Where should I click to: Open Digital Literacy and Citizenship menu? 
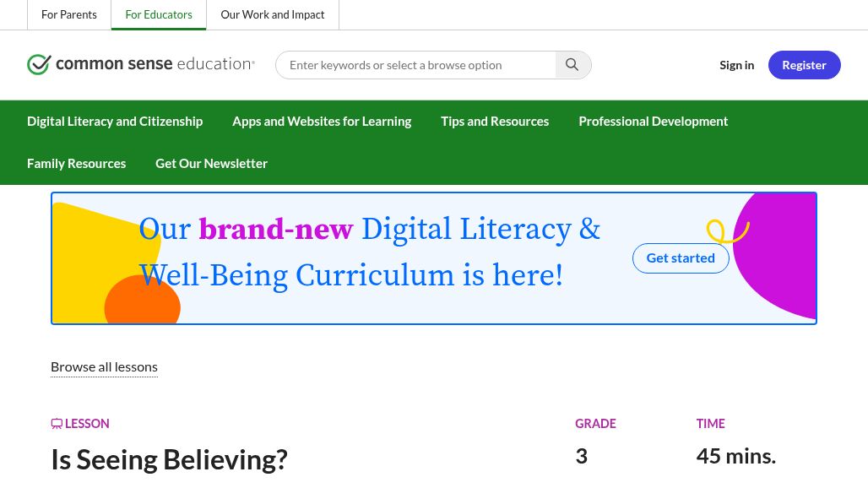pyautogui.click(x=115, y=122)
